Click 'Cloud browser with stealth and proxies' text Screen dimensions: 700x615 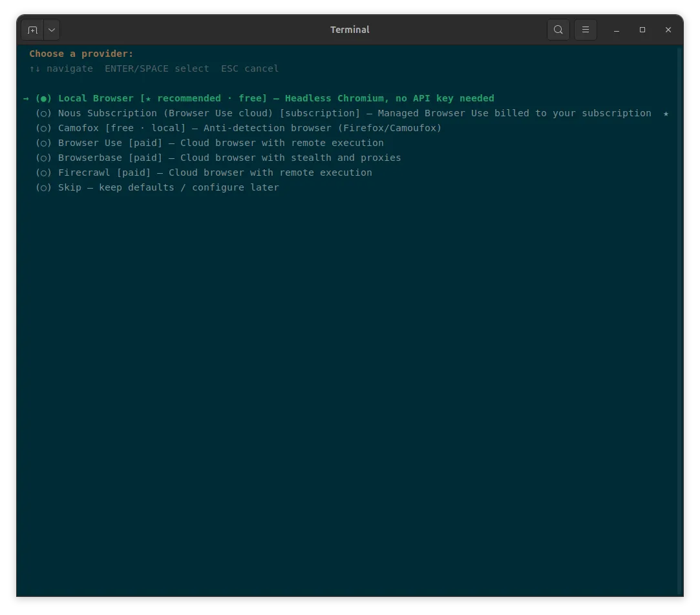(x=291, y=158)
